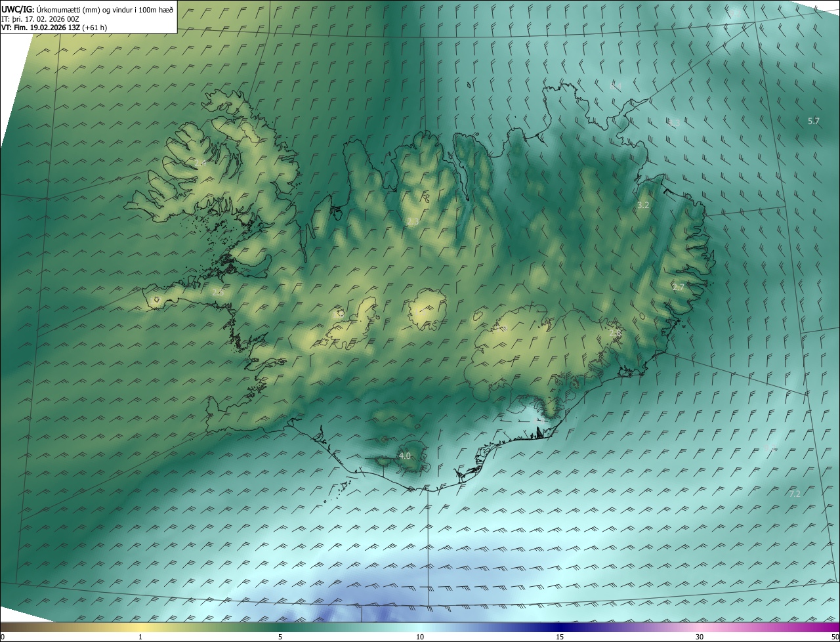Viewport: 840px width, 642px height.
Task: Click the title "Úrkomumætti (mm) og vindur í 100m hæð"
Action: [x=105, y=9]
